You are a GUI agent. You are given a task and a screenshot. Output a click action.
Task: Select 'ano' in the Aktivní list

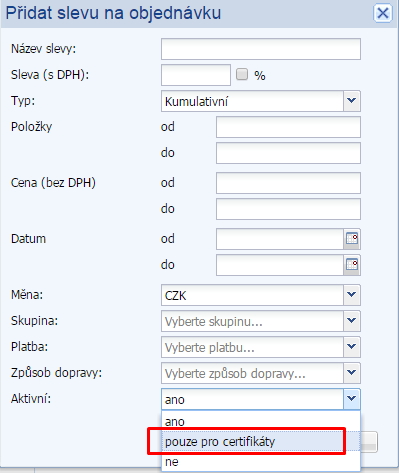click(x=261, y=421)
